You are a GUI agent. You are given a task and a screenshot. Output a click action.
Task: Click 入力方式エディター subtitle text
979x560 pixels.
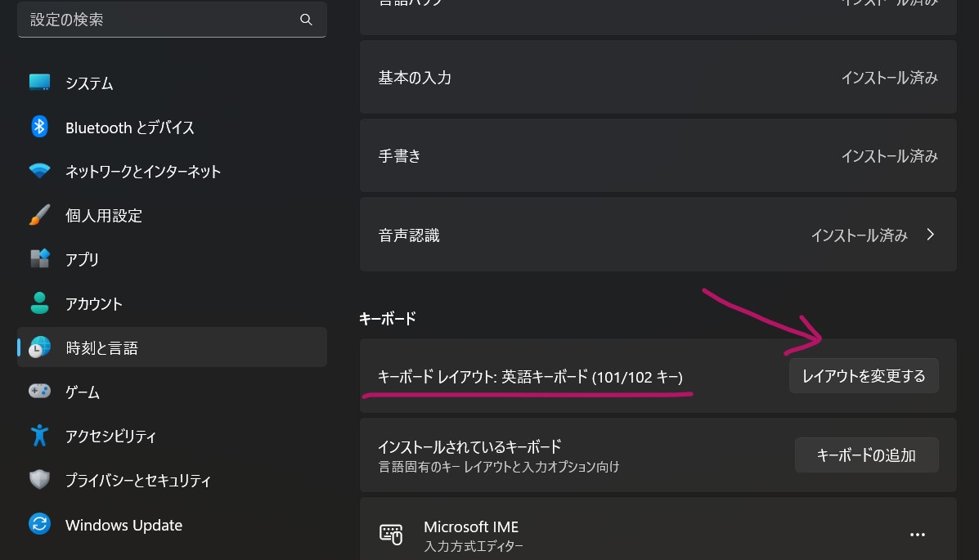coord(474,546)
